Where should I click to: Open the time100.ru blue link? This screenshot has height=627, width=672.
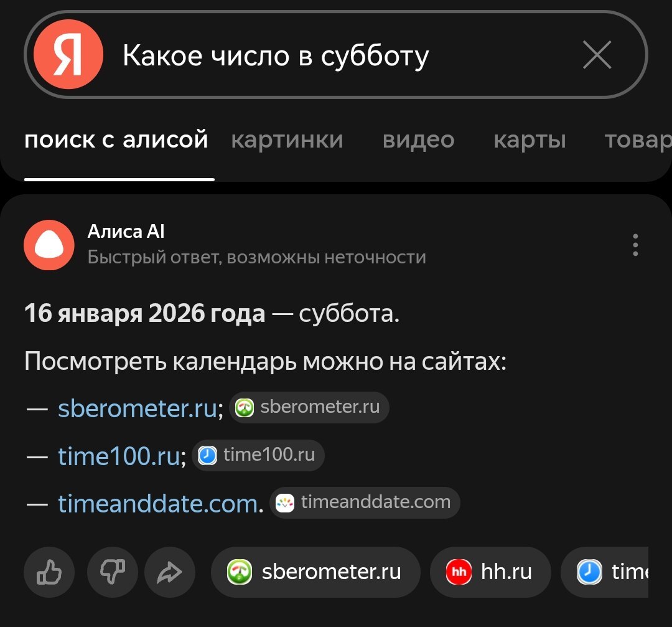(x=119, y=456)
